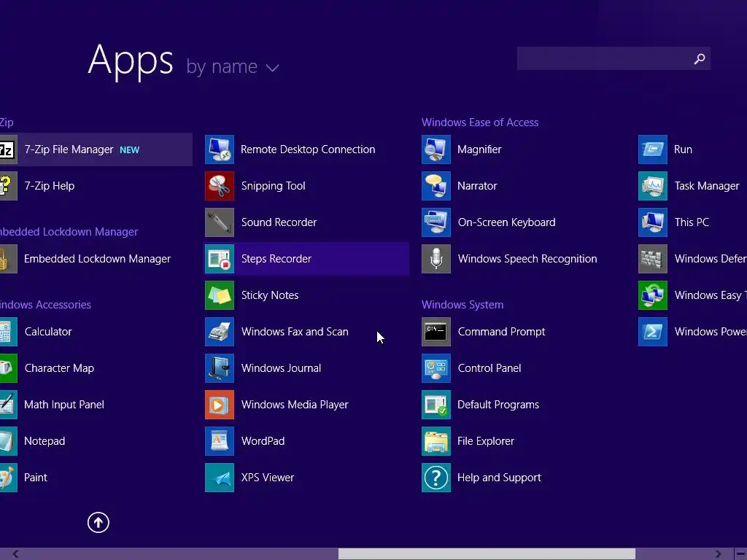This screenshot has height=560, width=747.
Task: Click the scrollbar right arrow
Action: [x=718, y=554]
